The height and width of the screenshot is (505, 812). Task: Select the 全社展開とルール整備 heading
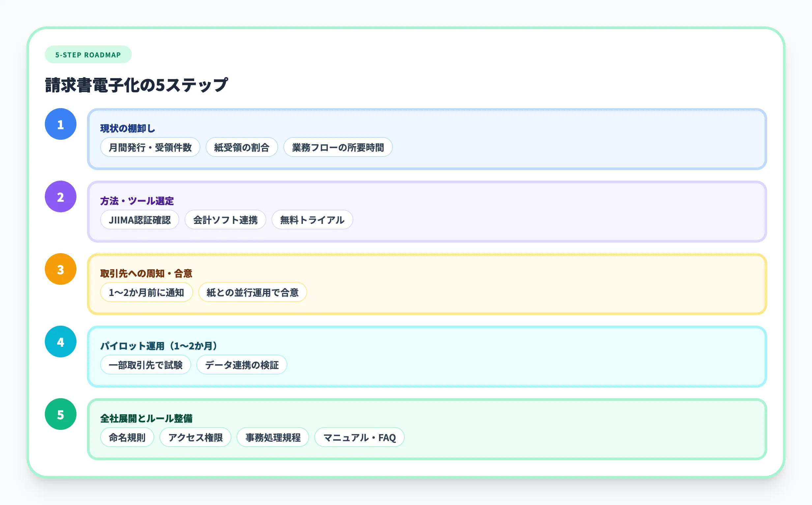146,418
